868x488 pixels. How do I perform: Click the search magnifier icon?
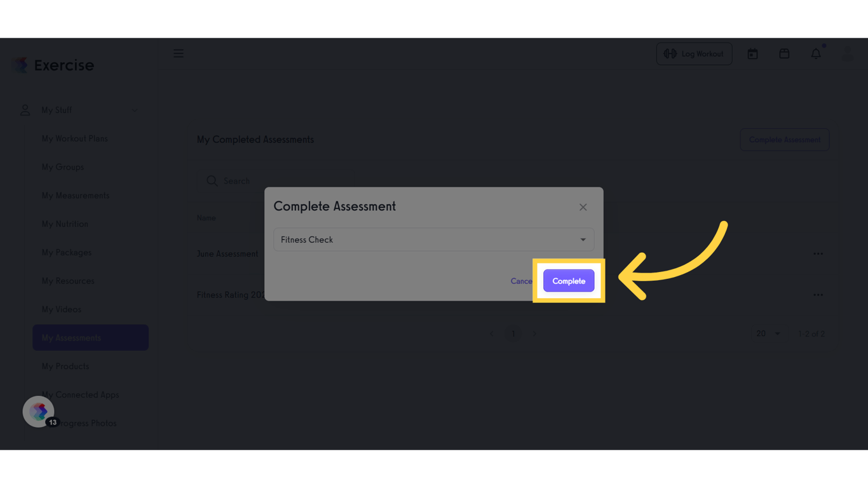tap(212, 181)
